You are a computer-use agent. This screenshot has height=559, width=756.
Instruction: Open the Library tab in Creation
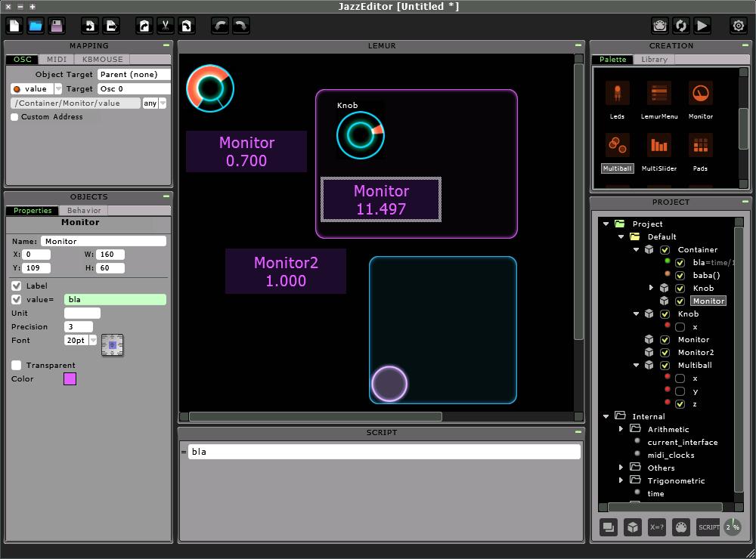click(654, 59)
